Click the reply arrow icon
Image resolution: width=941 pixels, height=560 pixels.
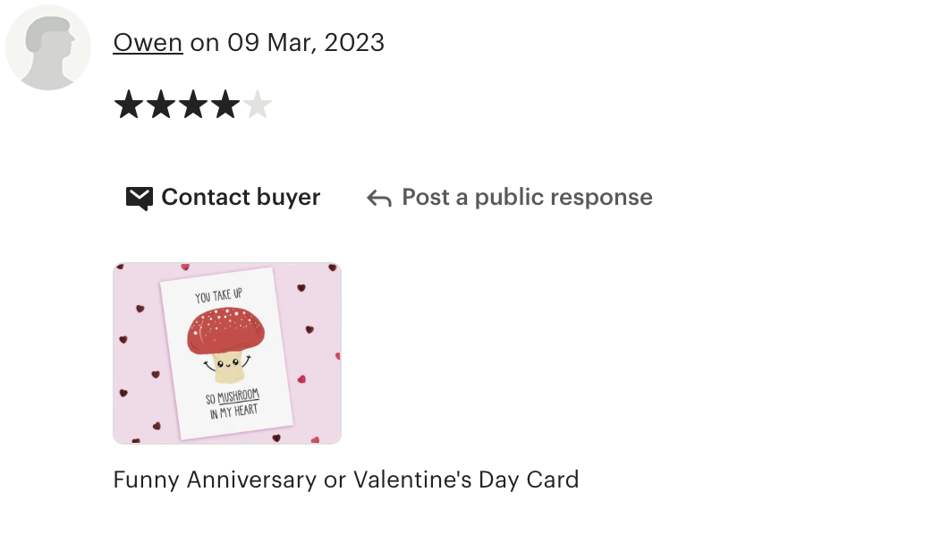coord(379,198)
